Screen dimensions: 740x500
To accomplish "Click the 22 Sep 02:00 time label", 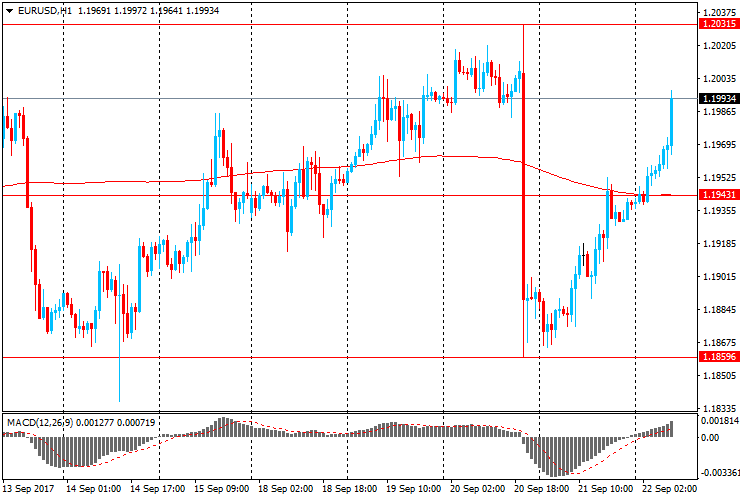I will (x=670, y=489).
